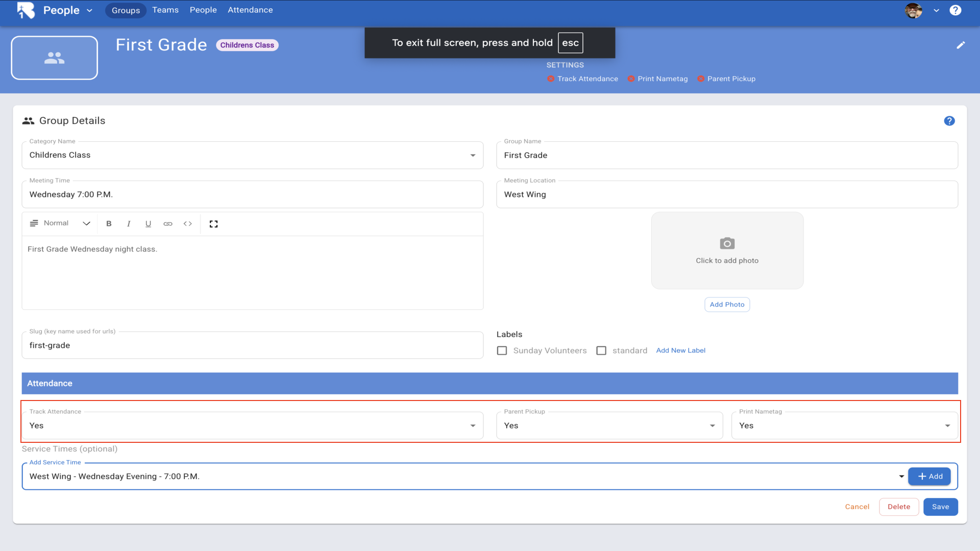Check the standard label checkbox

click(x=601, y=350)
